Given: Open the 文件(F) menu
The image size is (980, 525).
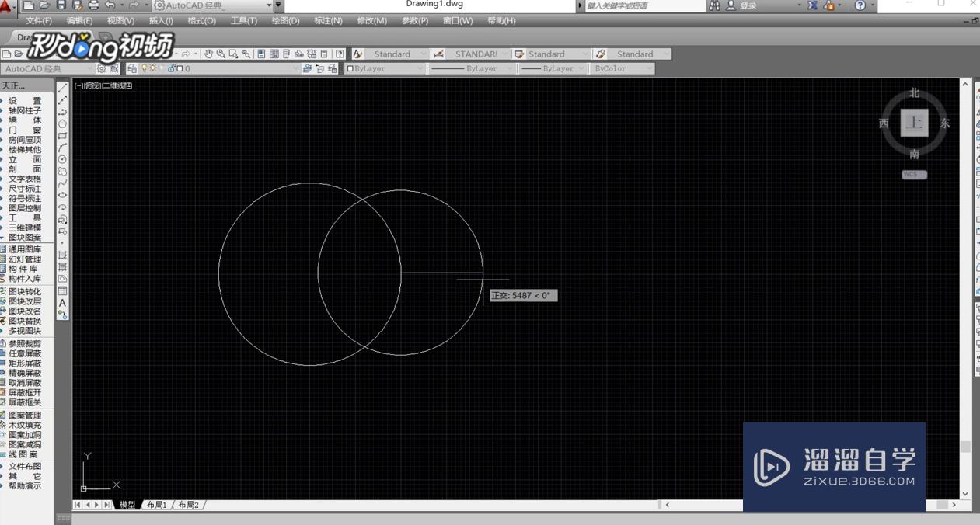Looking at the screenshot, I should pos(39,21).
